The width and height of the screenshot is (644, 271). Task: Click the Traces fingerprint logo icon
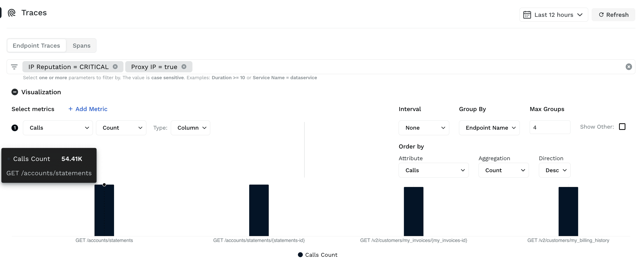[x=12, y=13]
